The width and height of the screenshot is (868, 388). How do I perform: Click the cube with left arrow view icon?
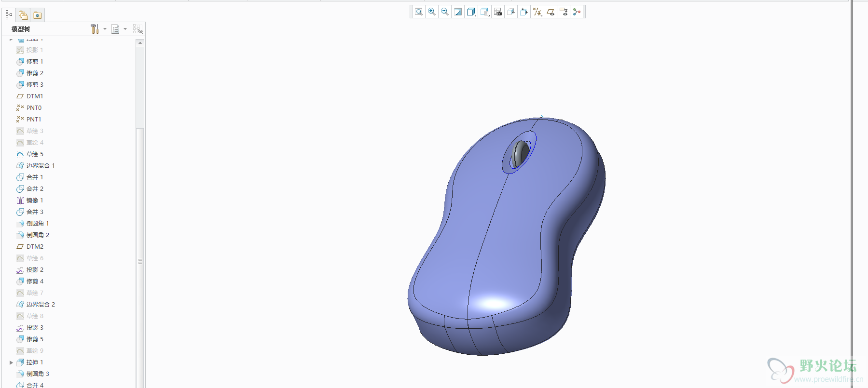click(x=511, y=12)
